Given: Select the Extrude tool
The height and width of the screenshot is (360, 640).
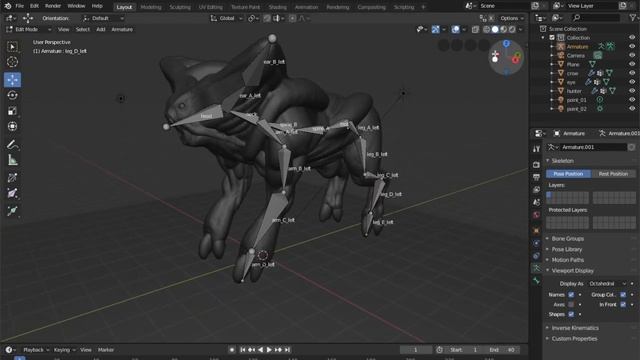Looking at the screenshot, I should coord(12,211).
